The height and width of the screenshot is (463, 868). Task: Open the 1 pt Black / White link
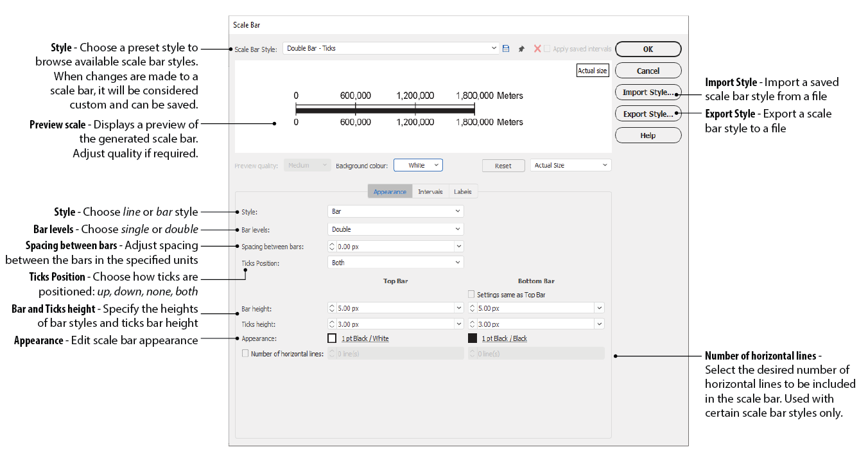pyautogui.click(x=365, y=338)
